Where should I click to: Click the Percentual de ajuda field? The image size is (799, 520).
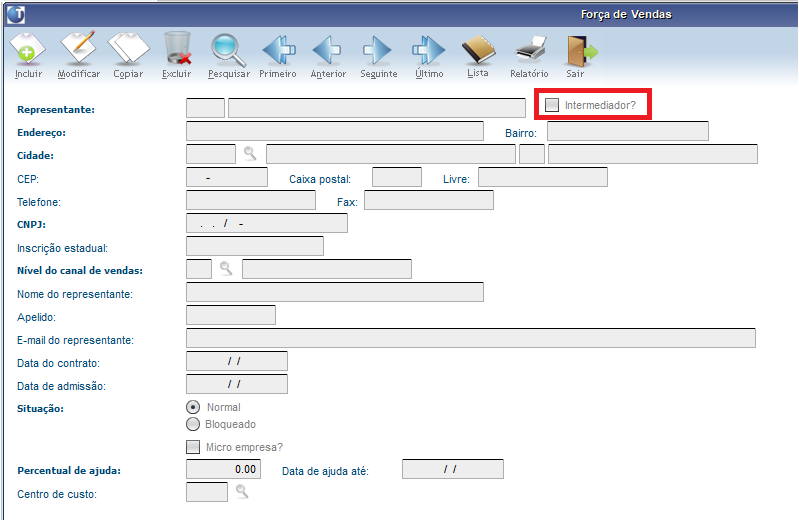click(223, 469)
